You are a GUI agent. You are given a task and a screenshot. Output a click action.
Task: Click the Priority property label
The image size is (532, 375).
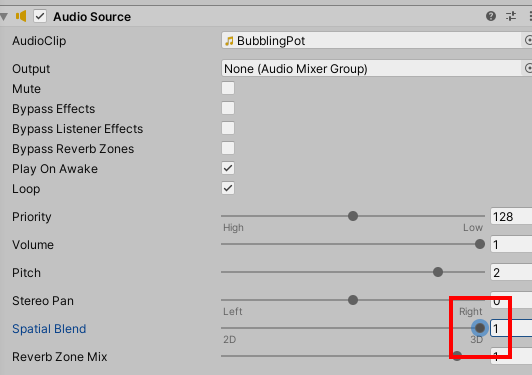(x=32, y=217)
